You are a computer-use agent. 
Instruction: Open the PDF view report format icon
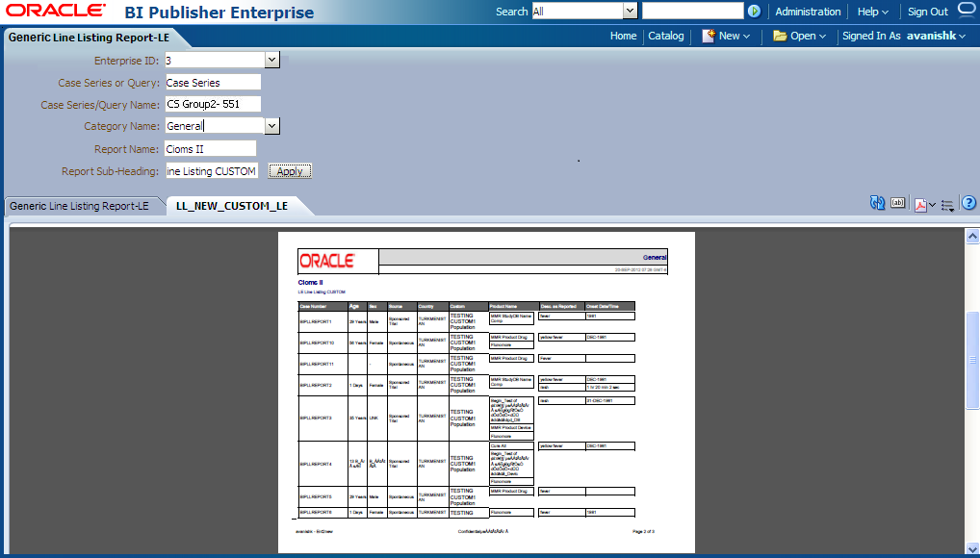tap(920, 204)
